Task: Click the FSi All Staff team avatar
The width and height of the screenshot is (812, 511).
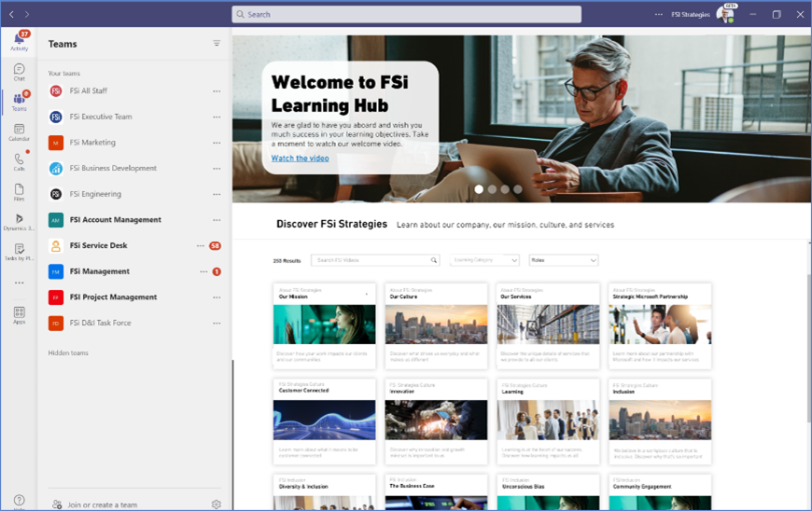Action: pyautogui.click(x=56, y=91)
